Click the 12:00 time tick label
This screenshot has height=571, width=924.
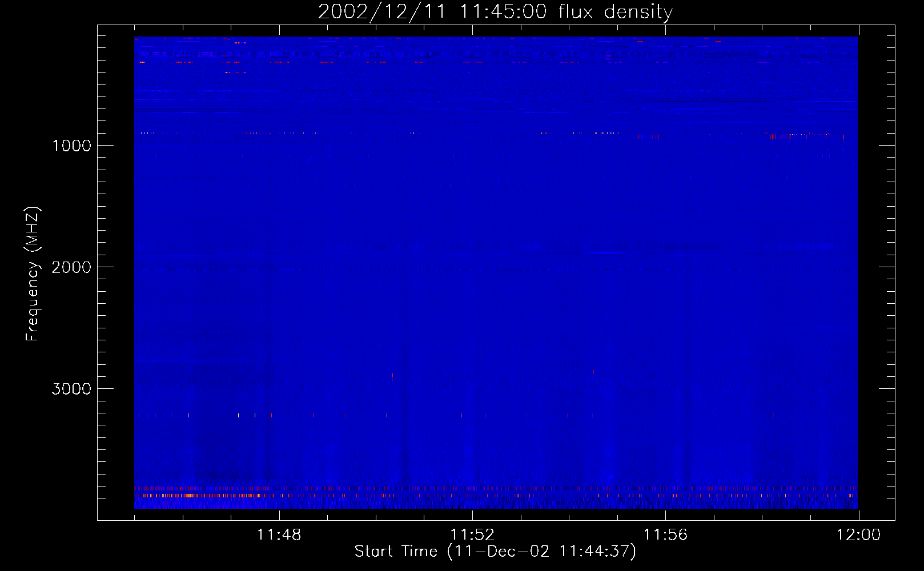point(858,535)
